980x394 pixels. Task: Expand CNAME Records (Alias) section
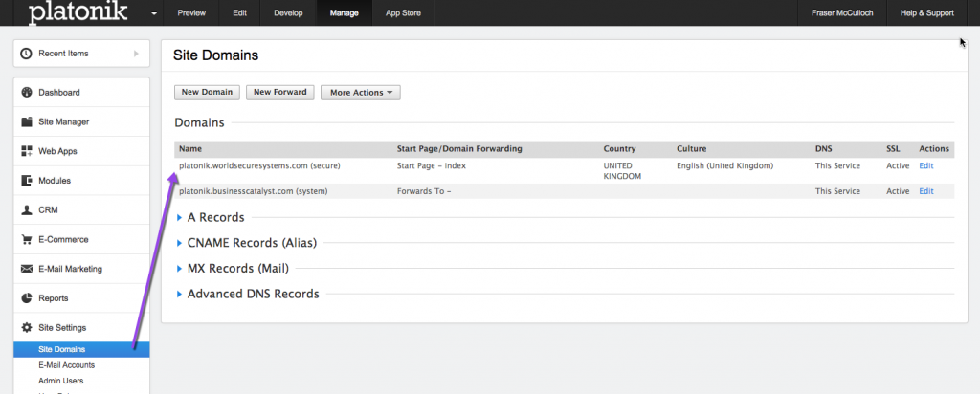click(x=179, y=243)
